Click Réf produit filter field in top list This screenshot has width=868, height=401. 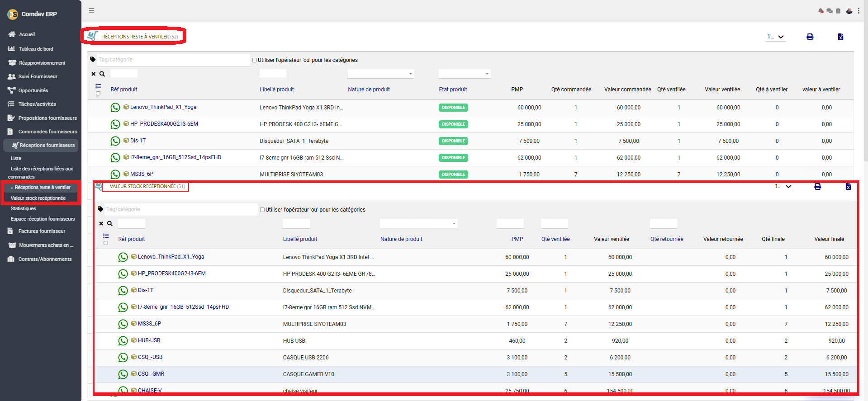click(124, 74)
